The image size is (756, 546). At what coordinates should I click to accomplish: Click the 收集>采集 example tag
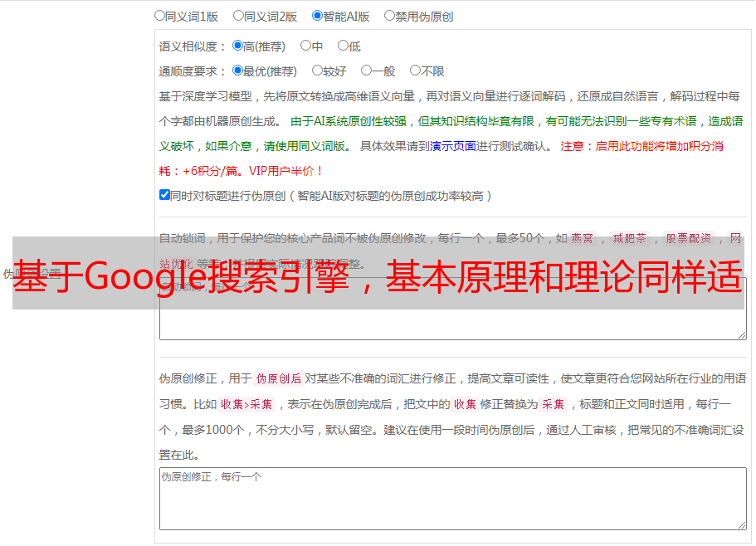246,404
